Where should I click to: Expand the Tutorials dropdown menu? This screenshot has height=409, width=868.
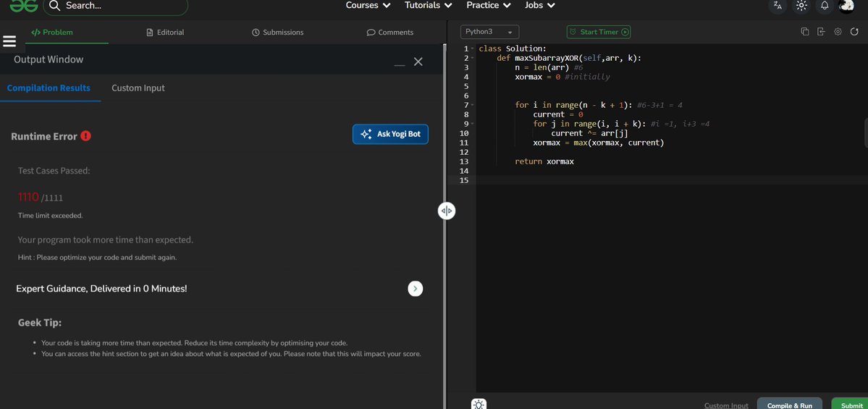pyautogui.click(x=429, y=6)
